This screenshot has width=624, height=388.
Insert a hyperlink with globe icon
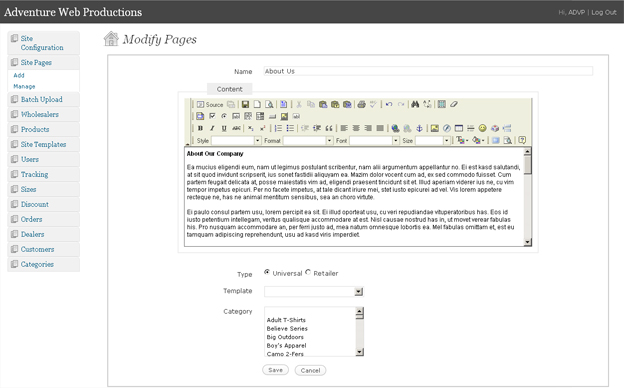click(395, 128)
